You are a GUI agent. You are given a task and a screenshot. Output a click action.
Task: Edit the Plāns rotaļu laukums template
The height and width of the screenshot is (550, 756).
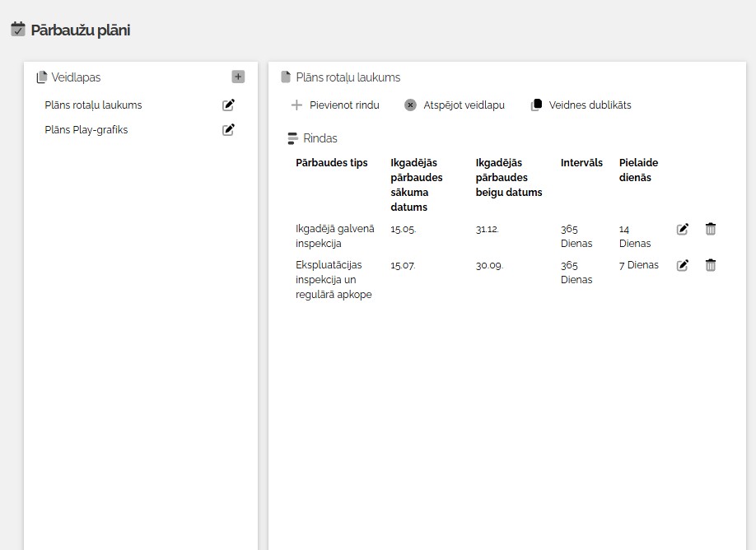point(229,105)
